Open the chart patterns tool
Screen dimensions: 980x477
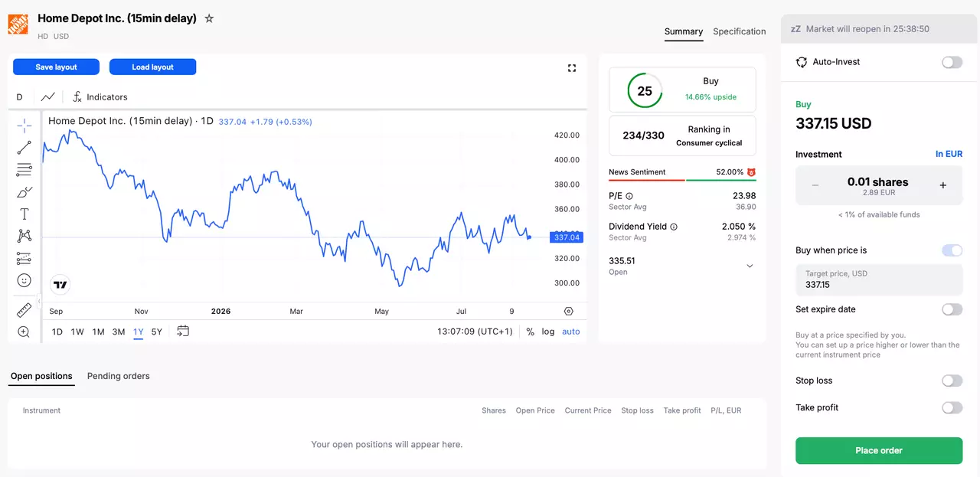pos(24,236)
